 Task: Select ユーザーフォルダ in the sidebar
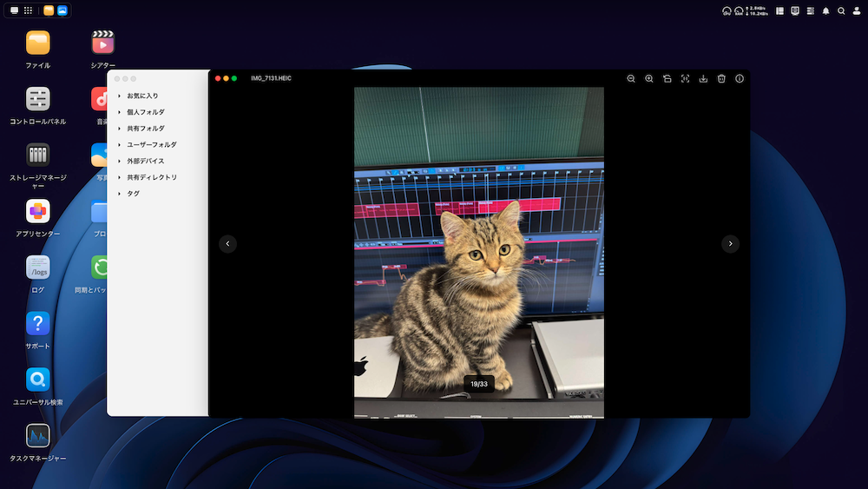pyautogui.click(x=151, y=145)
